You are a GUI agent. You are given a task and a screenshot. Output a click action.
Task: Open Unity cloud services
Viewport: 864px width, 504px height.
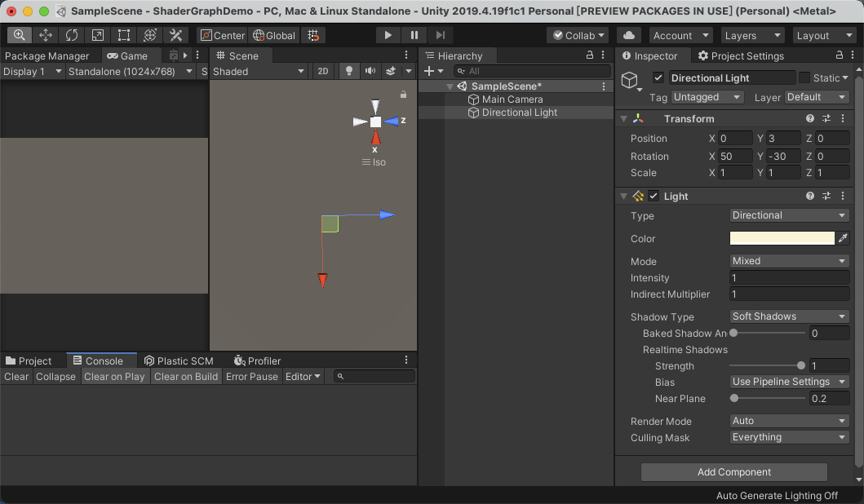(x=629, y=35)
